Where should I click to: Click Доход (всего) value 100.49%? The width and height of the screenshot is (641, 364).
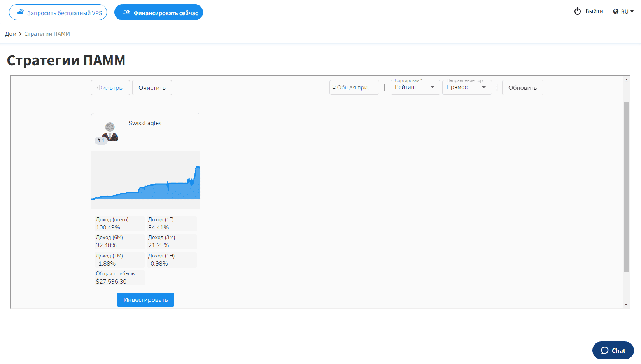click(x=108, y=227)
